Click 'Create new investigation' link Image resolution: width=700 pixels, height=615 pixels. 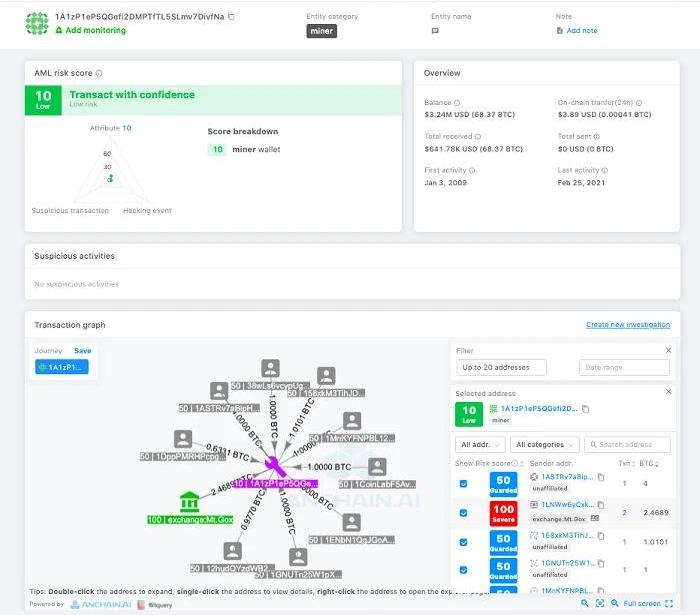point(627,325)
